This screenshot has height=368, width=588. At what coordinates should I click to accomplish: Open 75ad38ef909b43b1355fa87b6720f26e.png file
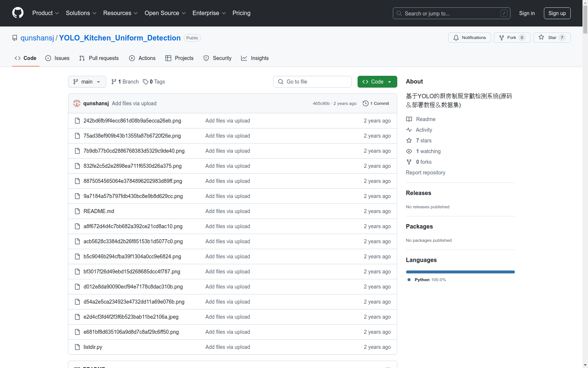[x=132, y=136]
